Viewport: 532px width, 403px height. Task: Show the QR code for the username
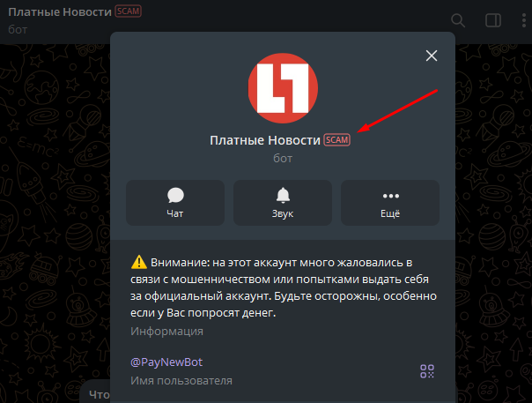[427, 371]
